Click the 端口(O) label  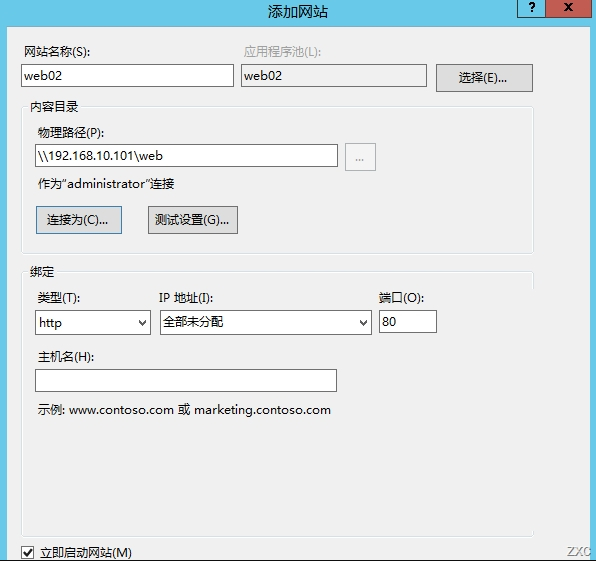401,298
